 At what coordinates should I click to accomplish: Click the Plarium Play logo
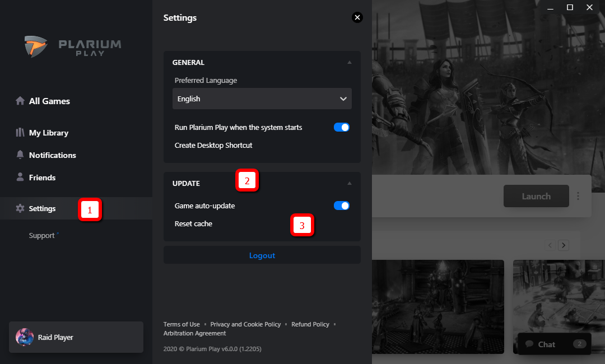click(73, 46)
